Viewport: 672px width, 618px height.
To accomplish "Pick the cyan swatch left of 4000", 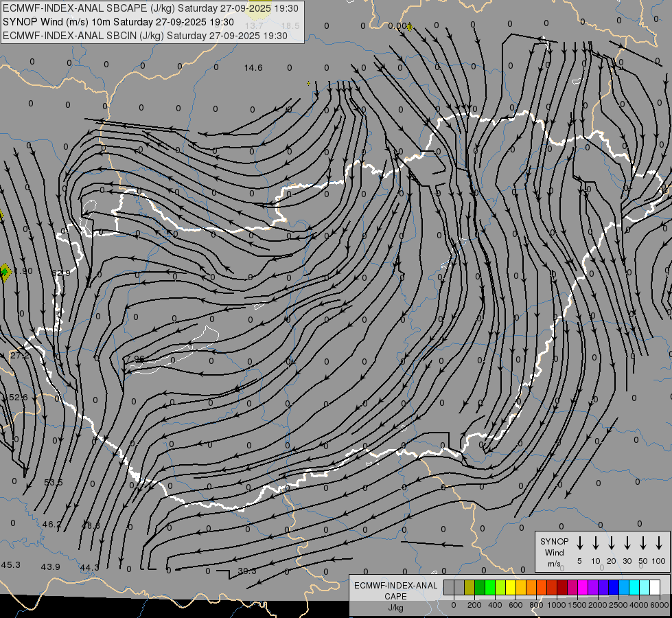I will [635, 587].
